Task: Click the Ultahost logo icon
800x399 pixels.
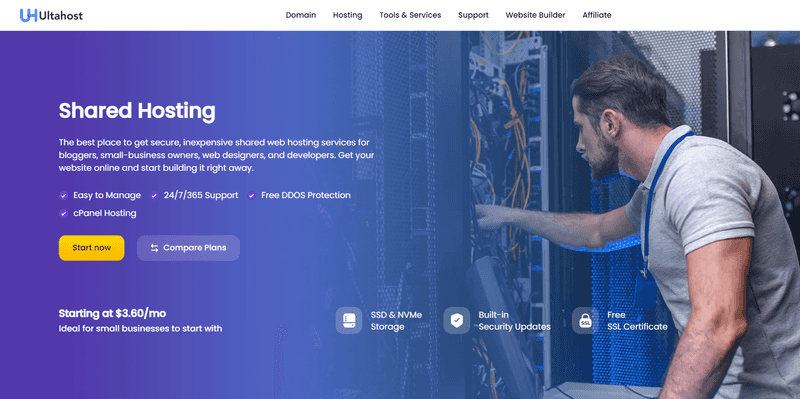Action: [x=29, y=15]
